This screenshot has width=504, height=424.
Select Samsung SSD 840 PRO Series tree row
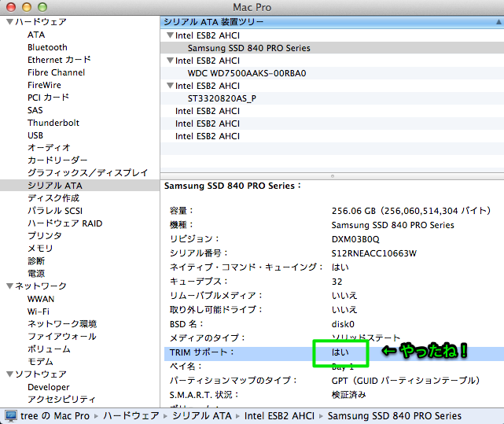[332, 48]
